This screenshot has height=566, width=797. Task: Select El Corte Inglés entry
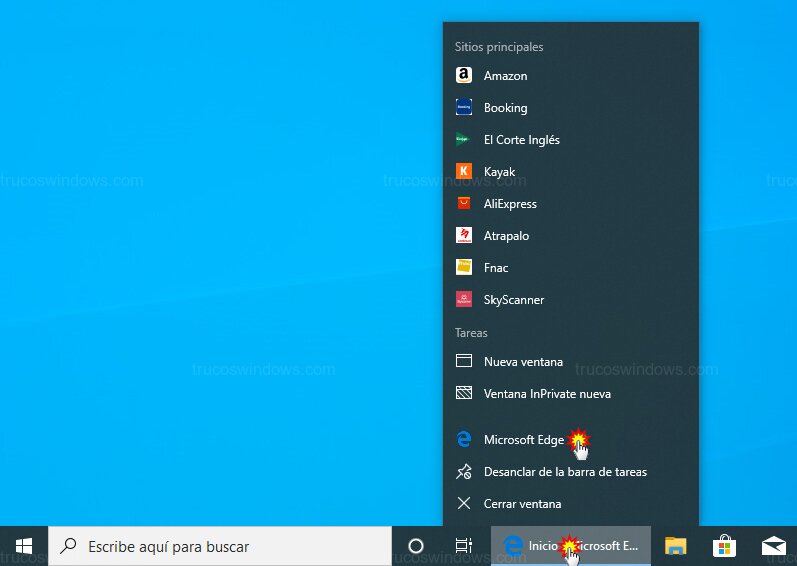pyautogui.click(x=571, y=140)
